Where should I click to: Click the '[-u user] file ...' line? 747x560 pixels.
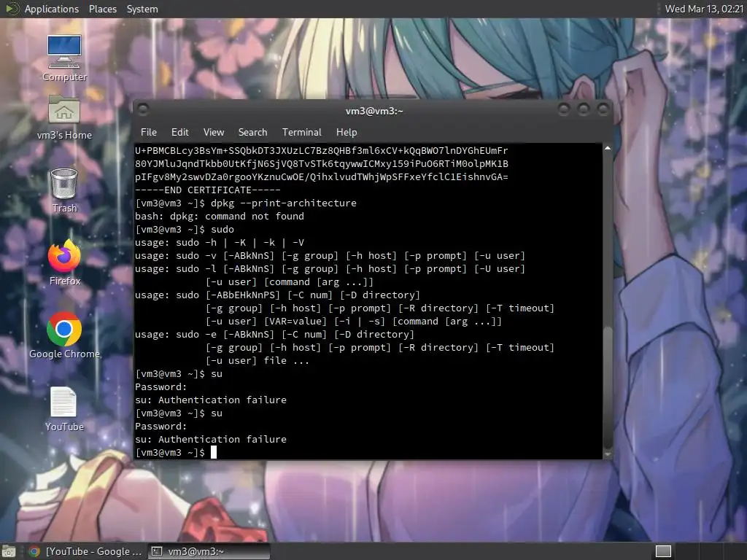coord(258,361)
